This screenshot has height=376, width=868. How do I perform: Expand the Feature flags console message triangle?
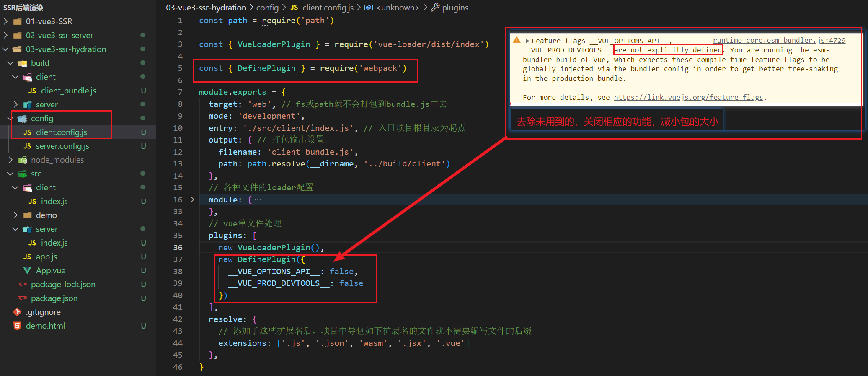tap(527, 41)
